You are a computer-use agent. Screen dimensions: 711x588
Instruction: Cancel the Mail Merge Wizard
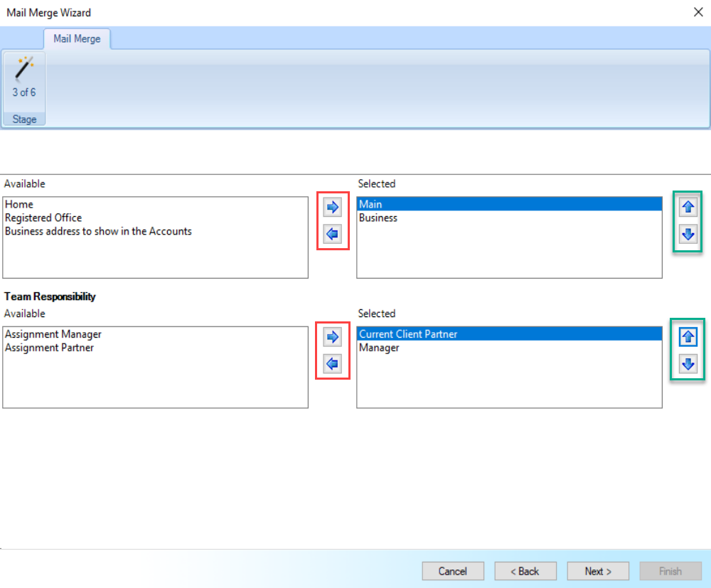click(452, 571)
